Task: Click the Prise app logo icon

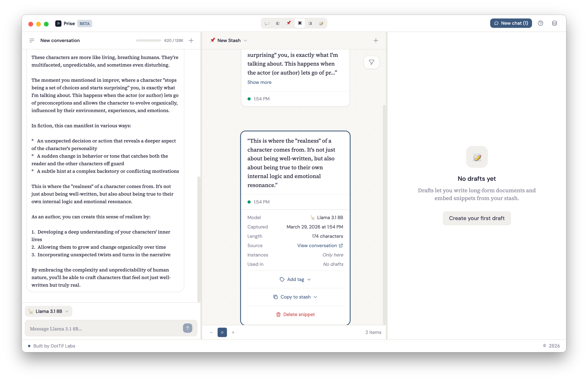Action: (58, 24)
